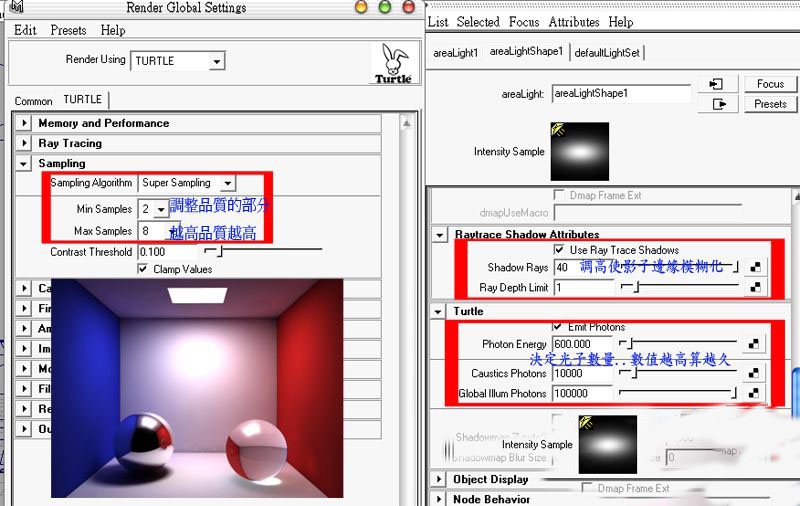Click the Contrast Threshold value field
The height and width of the screenshot is (506, 800).
click(x=168, y=252)
